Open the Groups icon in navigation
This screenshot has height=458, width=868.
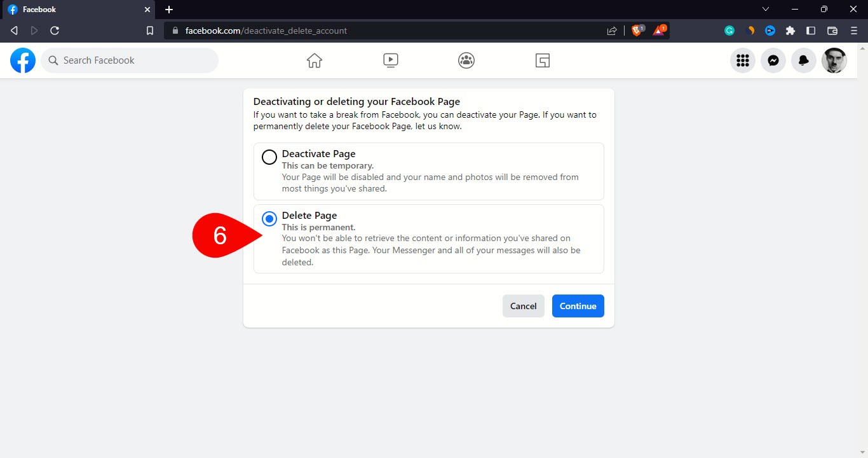pyautogui.click(x=466, y=60)
